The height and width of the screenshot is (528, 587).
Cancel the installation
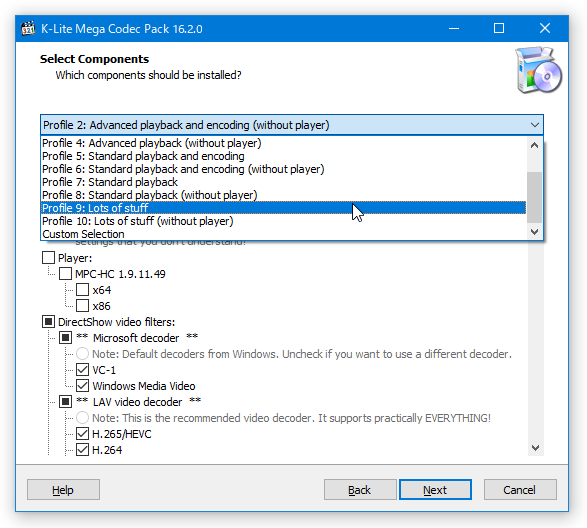coord(520,489)
